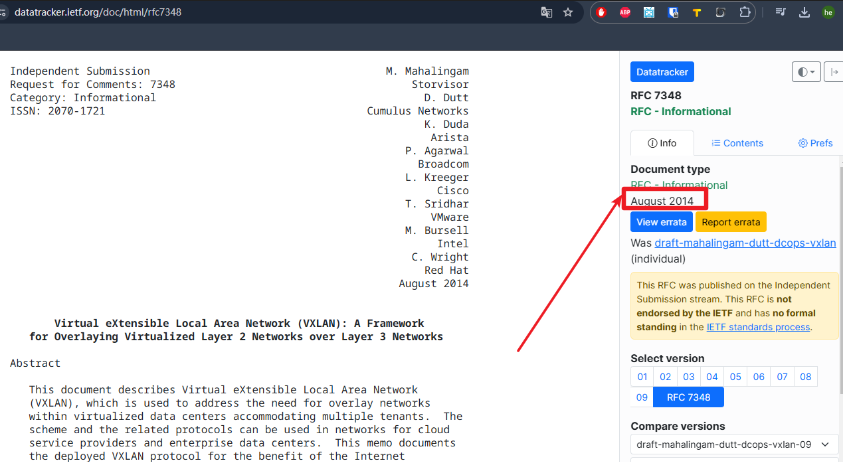Open the theme color mode dropdown
Viewport: 843px width, 462px height.
(x=806, y=72)
